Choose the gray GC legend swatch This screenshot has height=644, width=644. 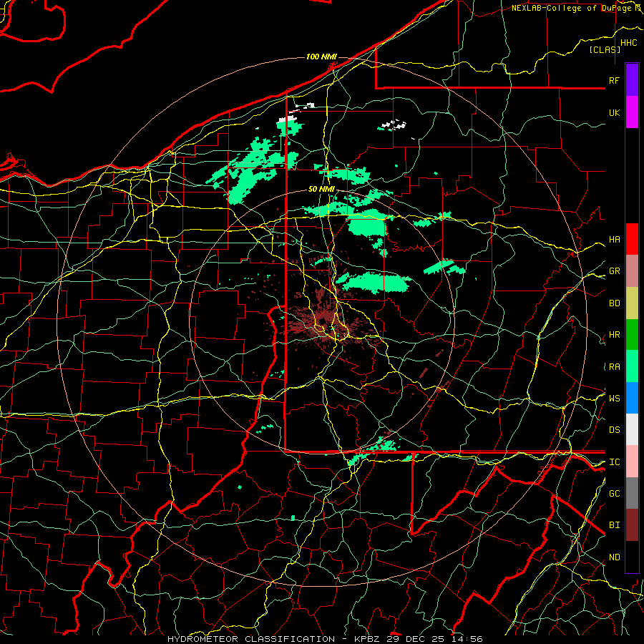click(632, 493)
